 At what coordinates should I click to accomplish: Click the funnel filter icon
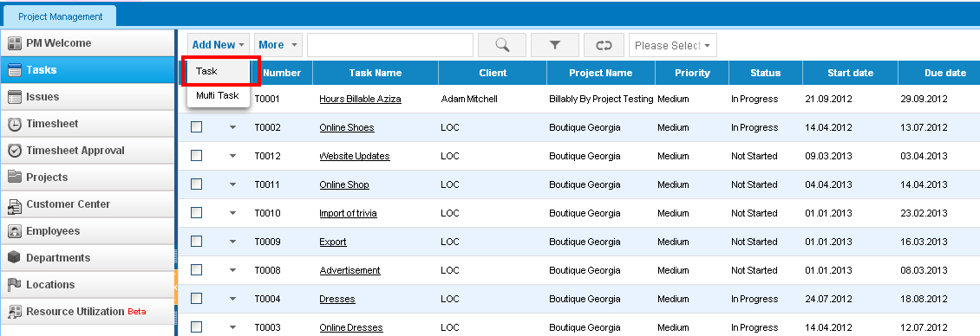554,45
